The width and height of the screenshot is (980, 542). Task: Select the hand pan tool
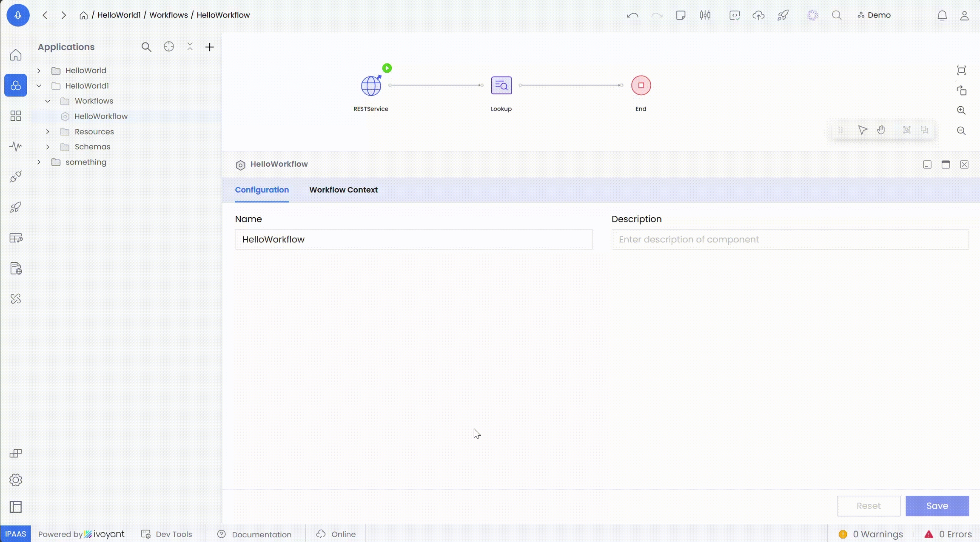[x=881, y=130]
